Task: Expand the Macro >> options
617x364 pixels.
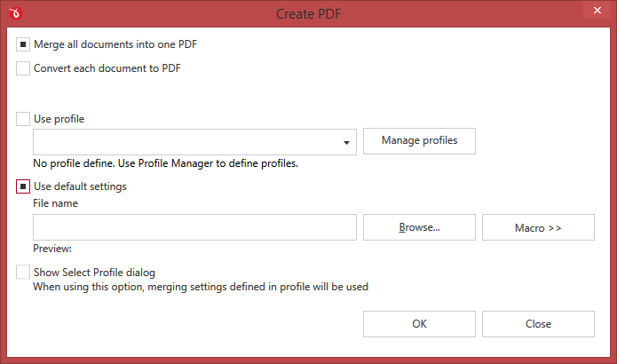Action: pyautogui.click(x=538, y=227)
